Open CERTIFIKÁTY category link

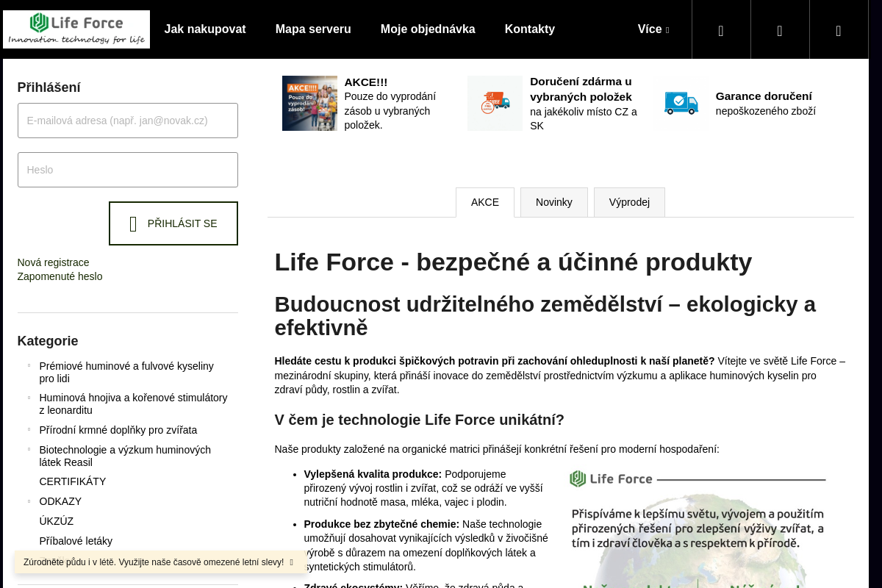73,481
